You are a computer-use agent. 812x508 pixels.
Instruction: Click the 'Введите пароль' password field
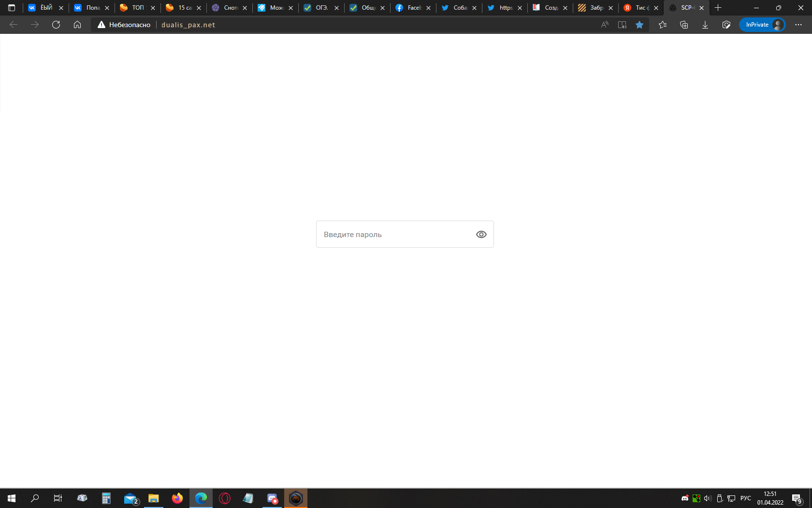pos(405,234)
